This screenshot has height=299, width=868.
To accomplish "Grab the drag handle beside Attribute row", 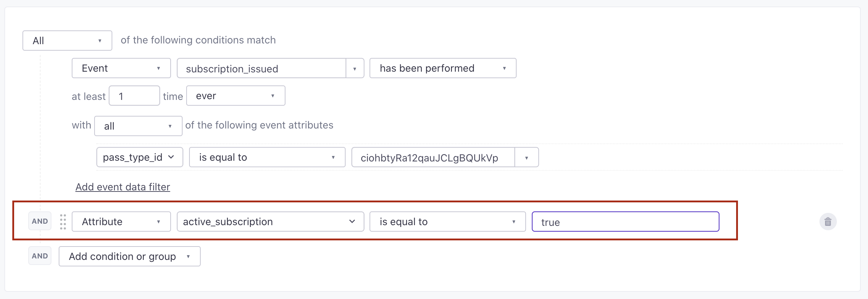I will pos(63,222).
